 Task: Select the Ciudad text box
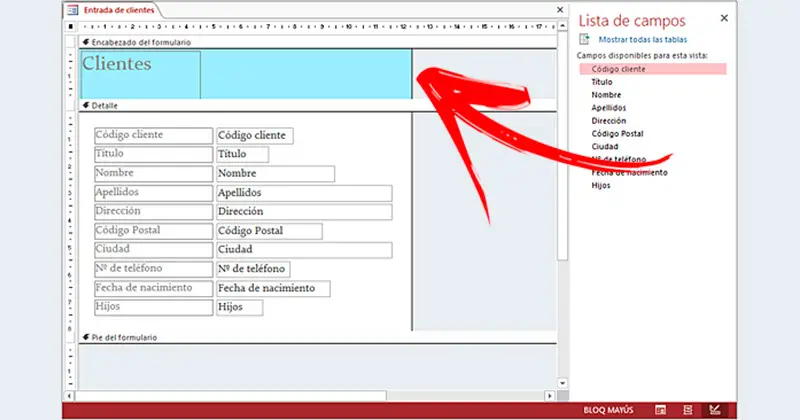click(x=304, y=250)
